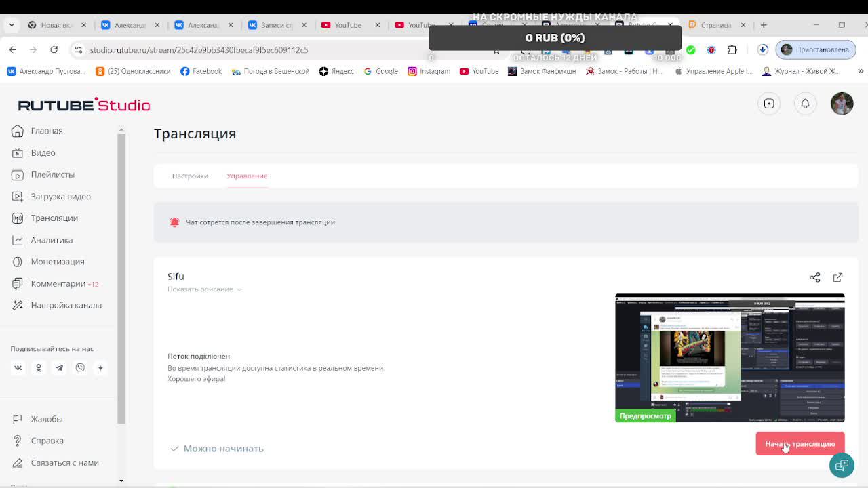Screen dimensions: 868x488
Task: Click the browser address bar URL
Action: coord(199,50)
